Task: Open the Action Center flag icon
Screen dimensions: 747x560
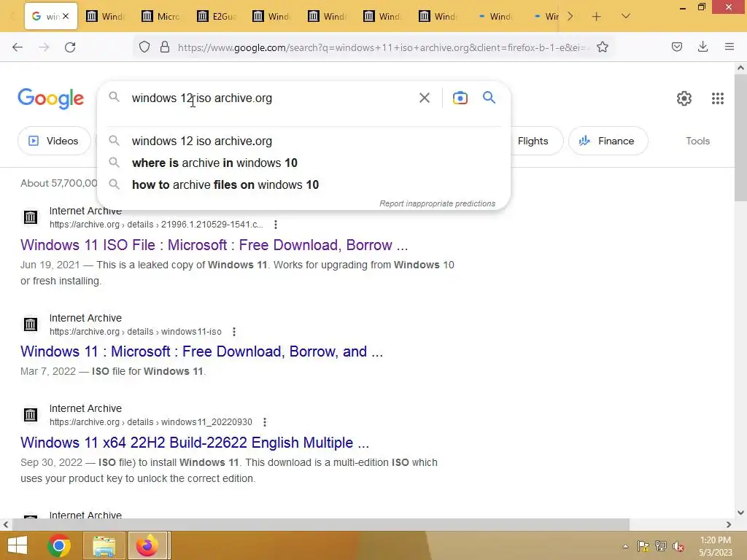Action: click(x=643, y=546)
